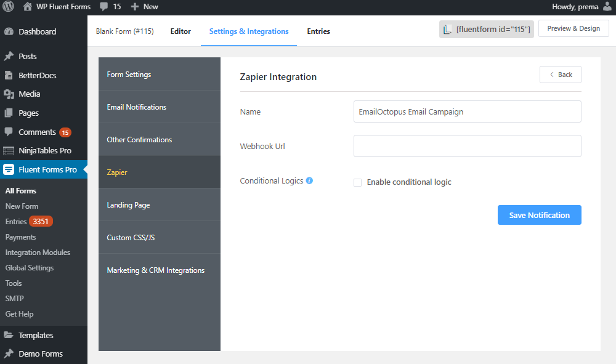Open New Form submenu
Screen dimensions: 616x364
(22, 206)
